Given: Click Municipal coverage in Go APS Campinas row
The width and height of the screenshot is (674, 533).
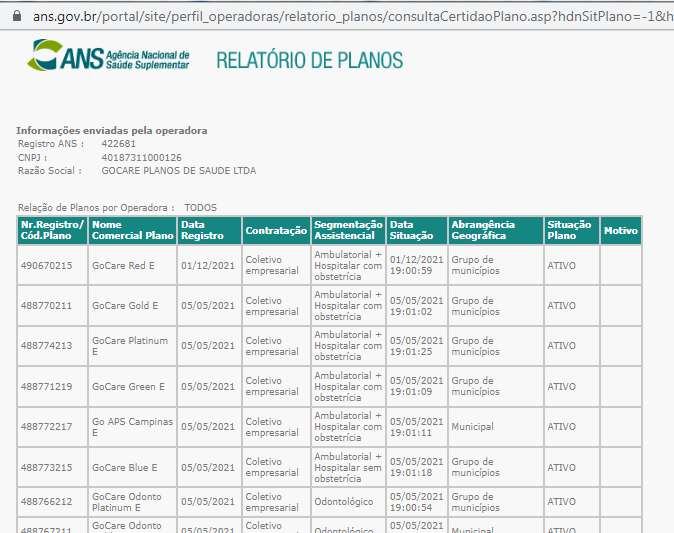Looking at the screenshot, I should coord(472,426).
